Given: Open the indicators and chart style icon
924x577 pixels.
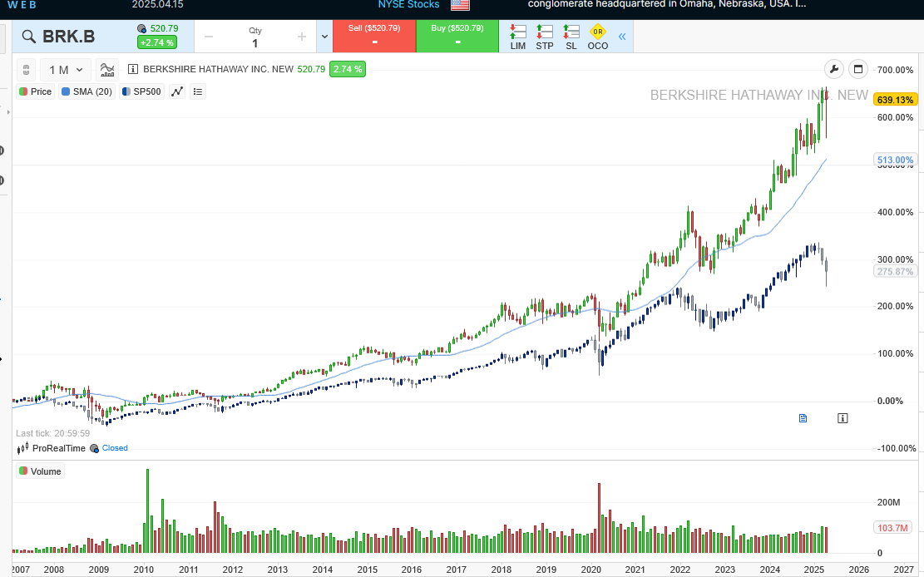Looking at the screenshot, I should click(107, 70).
